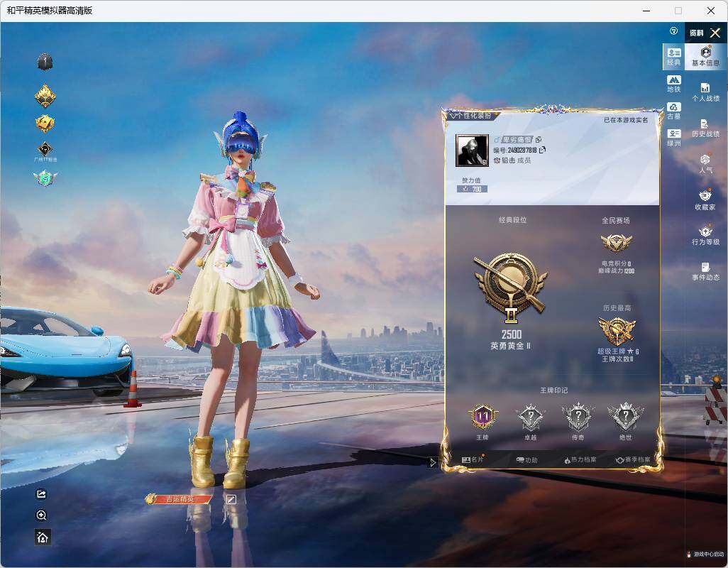Click the winged teal gem badge
Screen dimensions: 728x568
pyautogui.click(x=45, y=178)
